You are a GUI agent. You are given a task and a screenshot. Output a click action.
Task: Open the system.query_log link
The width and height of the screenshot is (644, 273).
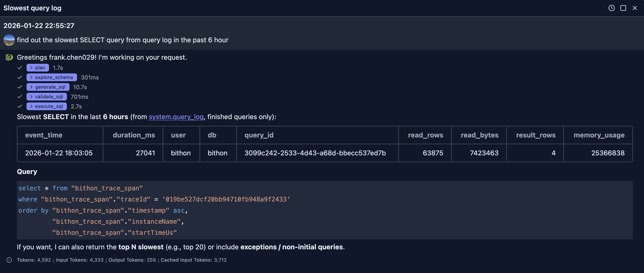[x=176, y=117]
